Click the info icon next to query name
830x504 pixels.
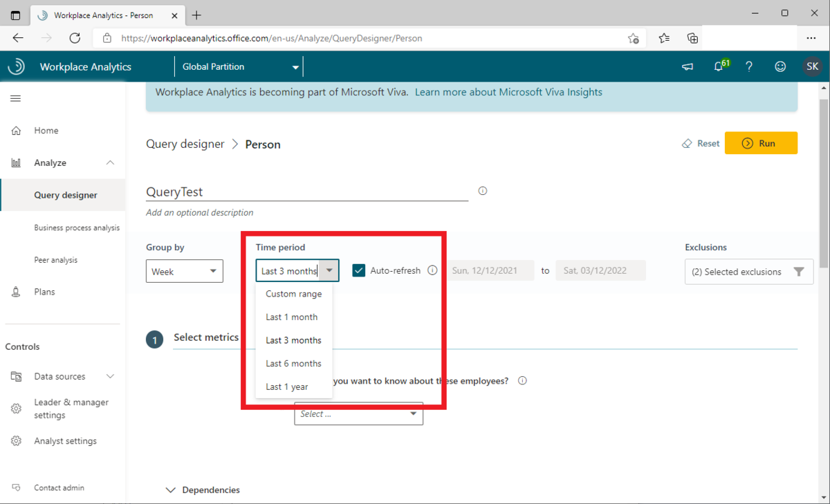[x=483, y=191]
